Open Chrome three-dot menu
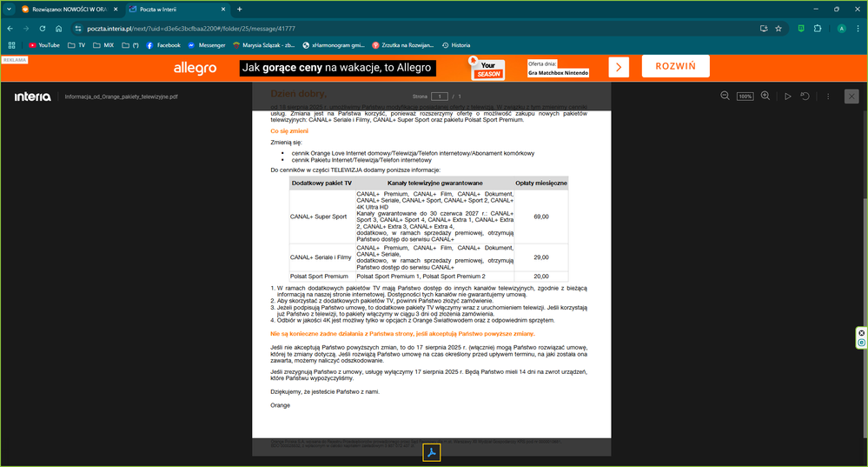The width and height of the screenshot is (868, 467). 858,28
